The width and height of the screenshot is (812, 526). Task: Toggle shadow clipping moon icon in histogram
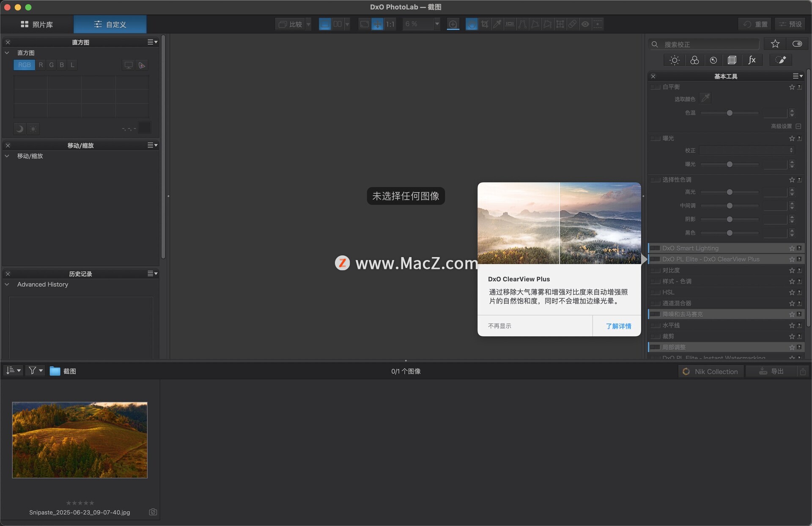coord(19,129)
